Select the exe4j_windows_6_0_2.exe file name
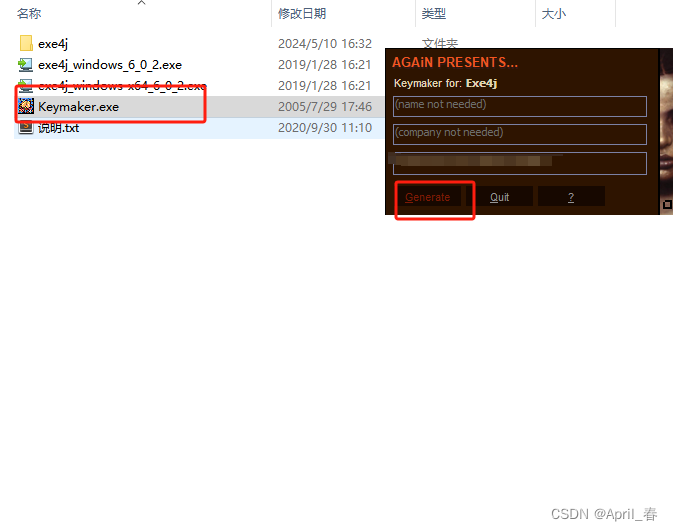 [x=110, y=65]
